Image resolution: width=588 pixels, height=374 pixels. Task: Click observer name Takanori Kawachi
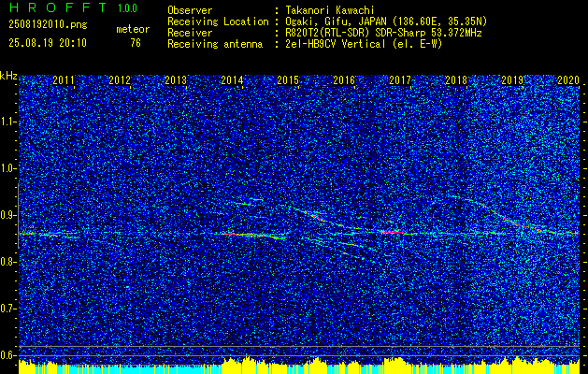(330, 10)
